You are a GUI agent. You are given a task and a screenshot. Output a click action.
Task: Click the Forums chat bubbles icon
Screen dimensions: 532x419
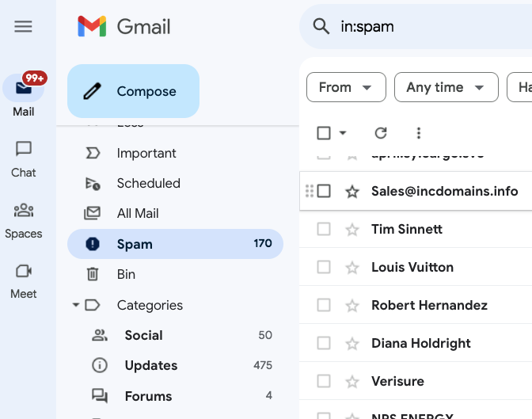(x=100, y=396)
